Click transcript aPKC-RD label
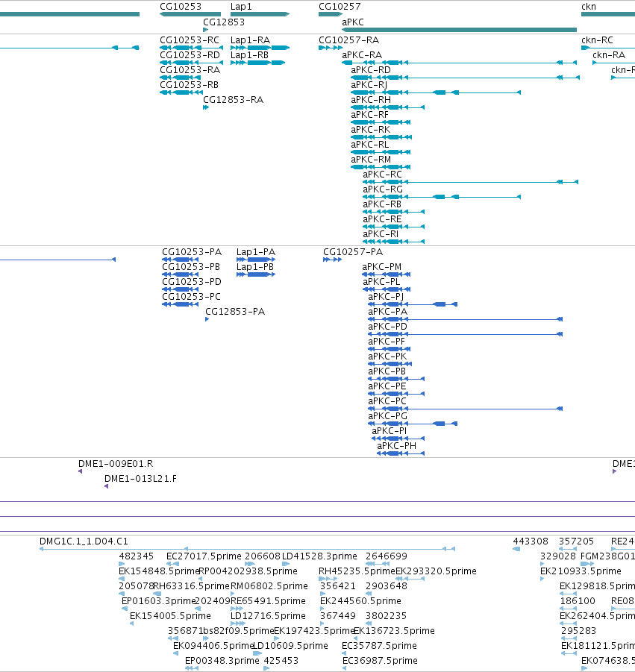635x672 pixels. (x=371, y=70)
